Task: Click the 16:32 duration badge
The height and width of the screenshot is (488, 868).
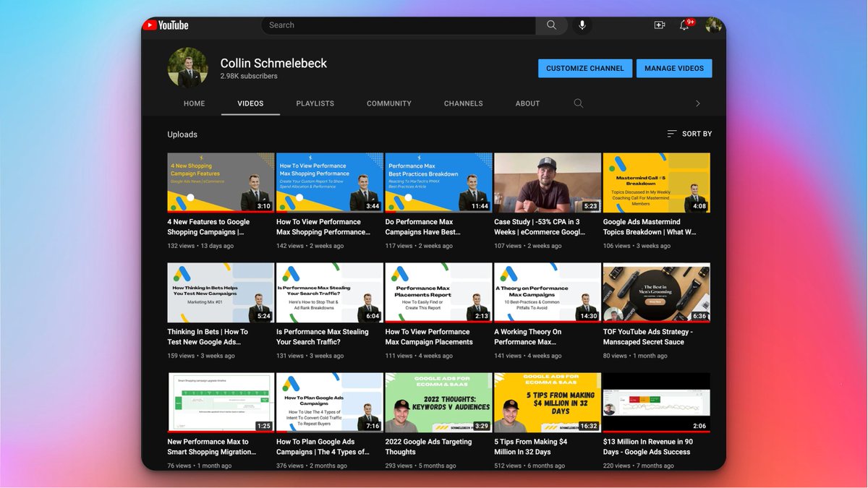Action: [x=589, y=426]
